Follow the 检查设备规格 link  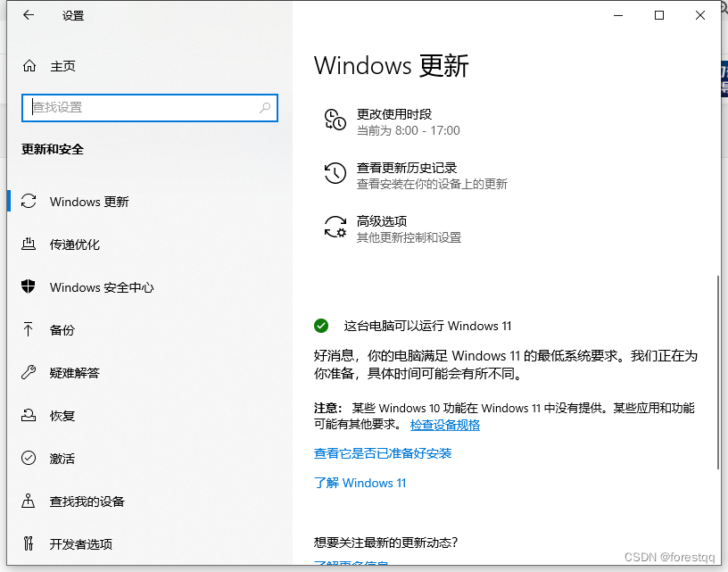(445, 425)
